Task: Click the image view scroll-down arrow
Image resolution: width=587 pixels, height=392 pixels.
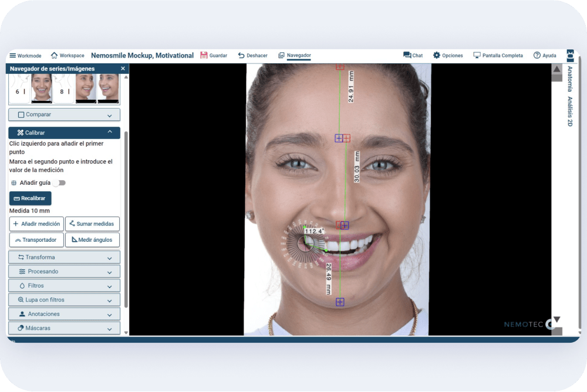Action: coord(556,319)
